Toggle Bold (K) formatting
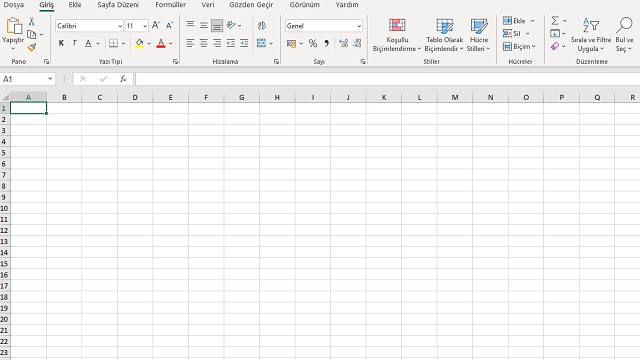640x360 pixels. 61,43
